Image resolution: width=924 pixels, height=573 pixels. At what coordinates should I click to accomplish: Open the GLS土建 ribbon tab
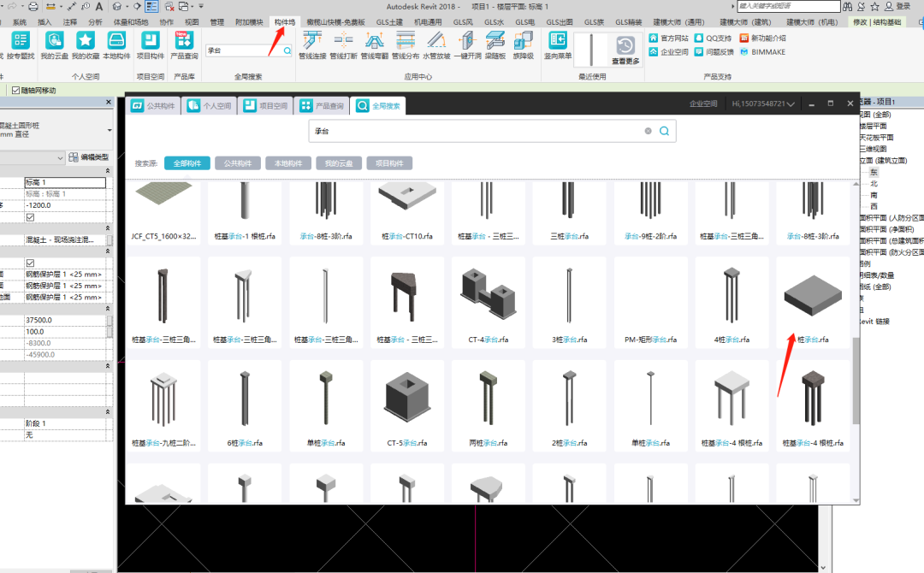pyautogui.click(x=389, y=21)
